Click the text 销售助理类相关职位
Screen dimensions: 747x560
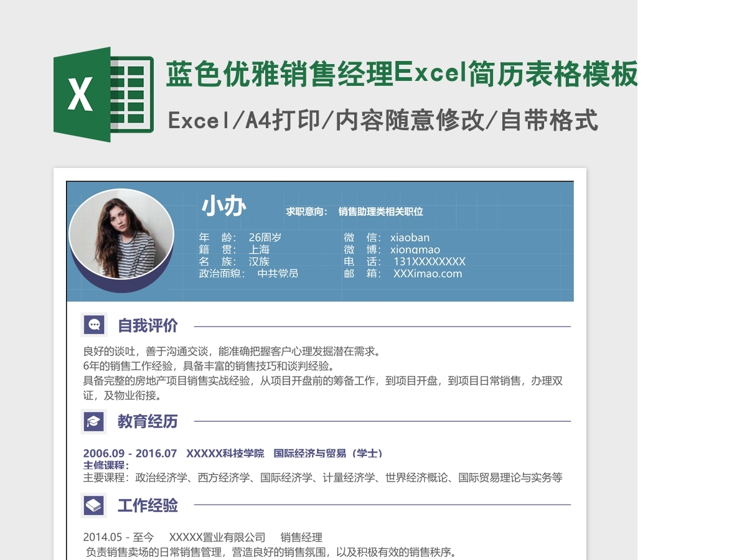coord(380,212)
